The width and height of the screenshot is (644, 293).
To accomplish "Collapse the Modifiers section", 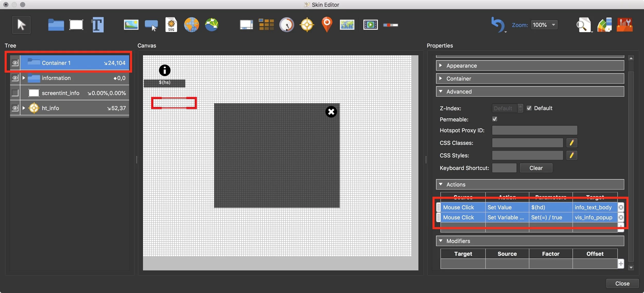I will [x=441, y=241].
